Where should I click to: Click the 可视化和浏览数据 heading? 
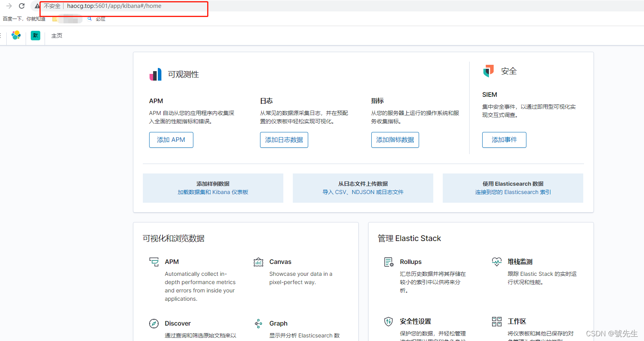tap(174, 238)
